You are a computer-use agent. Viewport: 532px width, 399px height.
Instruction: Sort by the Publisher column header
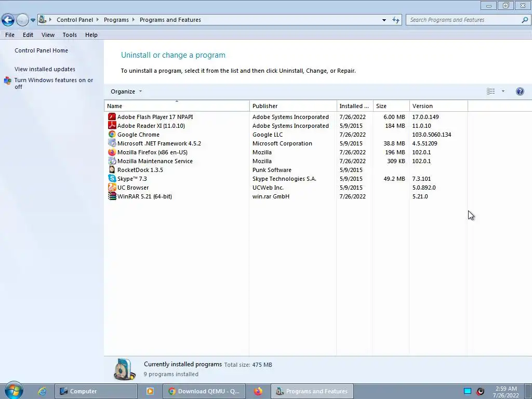(x=293, y=106)
